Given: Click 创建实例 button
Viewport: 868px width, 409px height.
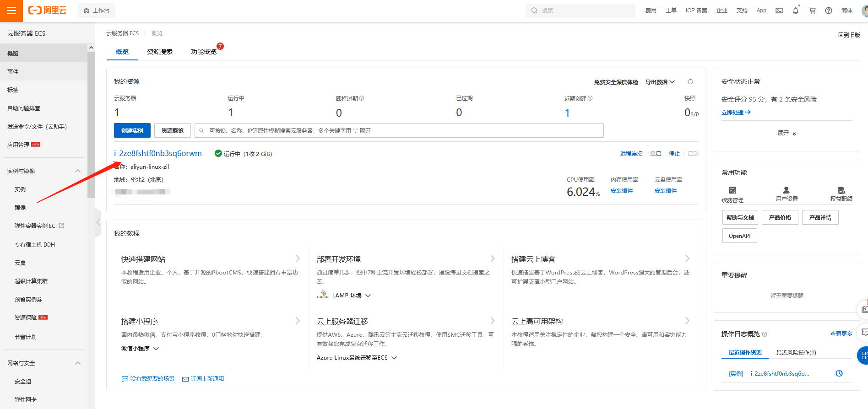Looking at the screenshot, I should [132, 130].
